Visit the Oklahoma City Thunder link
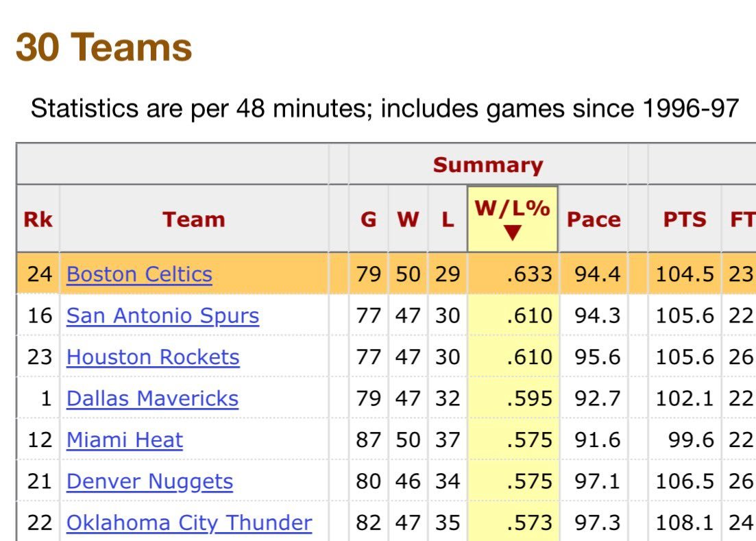 188,522
